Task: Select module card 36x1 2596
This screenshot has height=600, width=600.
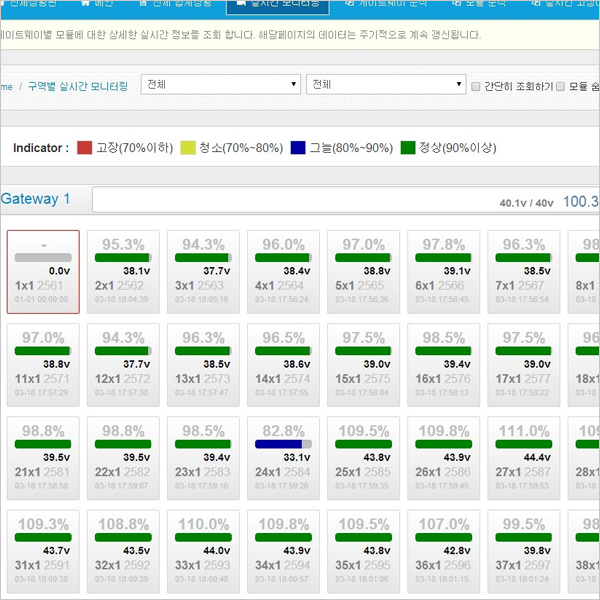Action: pos(443,551)
